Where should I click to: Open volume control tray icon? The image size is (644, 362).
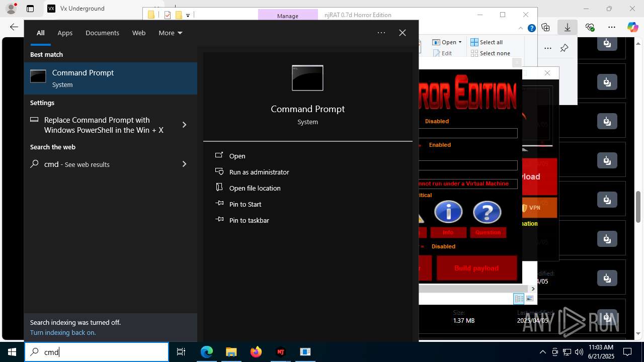579,352
